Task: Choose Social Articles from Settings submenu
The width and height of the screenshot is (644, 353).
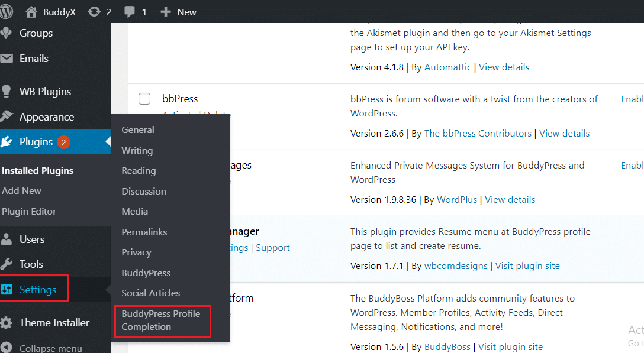Action: click(150, 293)
